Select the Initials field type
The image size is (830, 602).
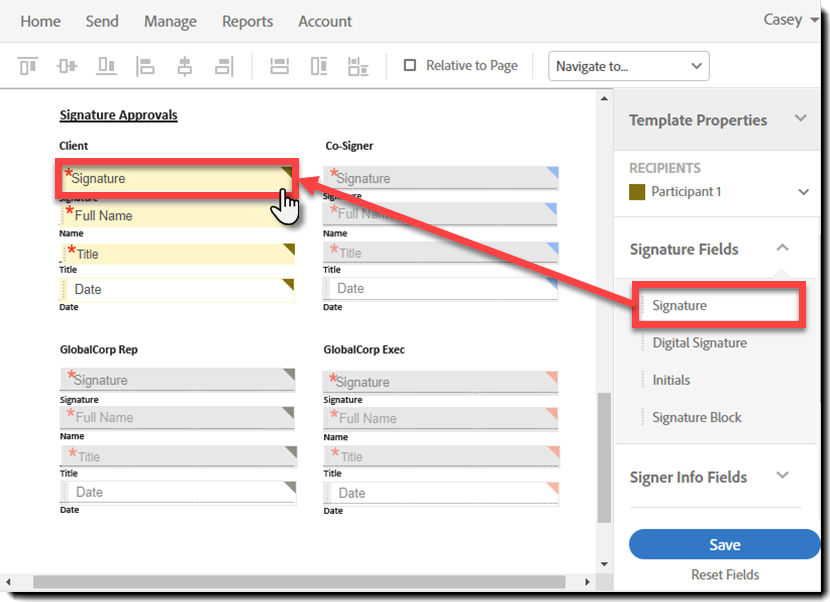tap(671, 380)
